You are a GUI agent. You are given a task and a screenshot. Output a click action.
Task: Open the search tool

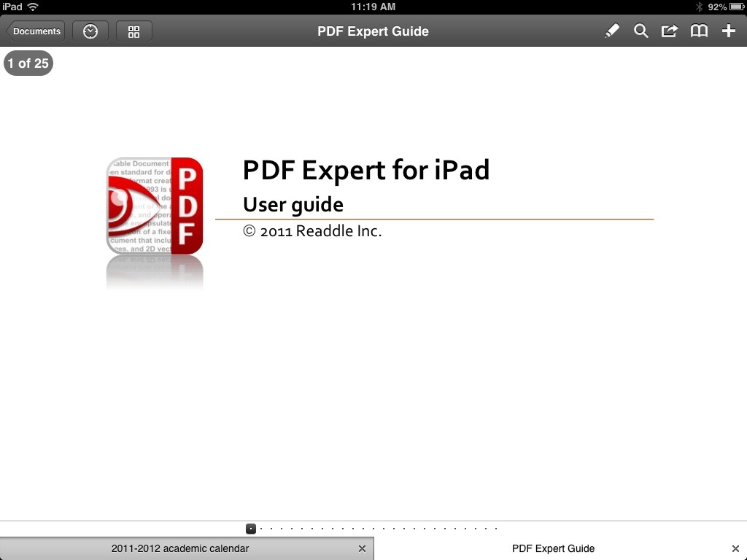tap(641, 31)
